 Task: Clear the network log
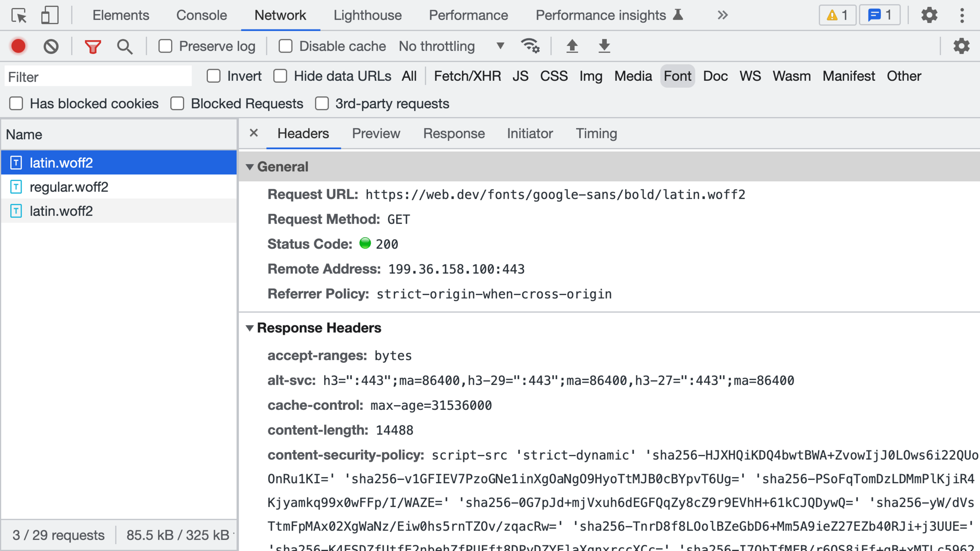pos(51,46)
